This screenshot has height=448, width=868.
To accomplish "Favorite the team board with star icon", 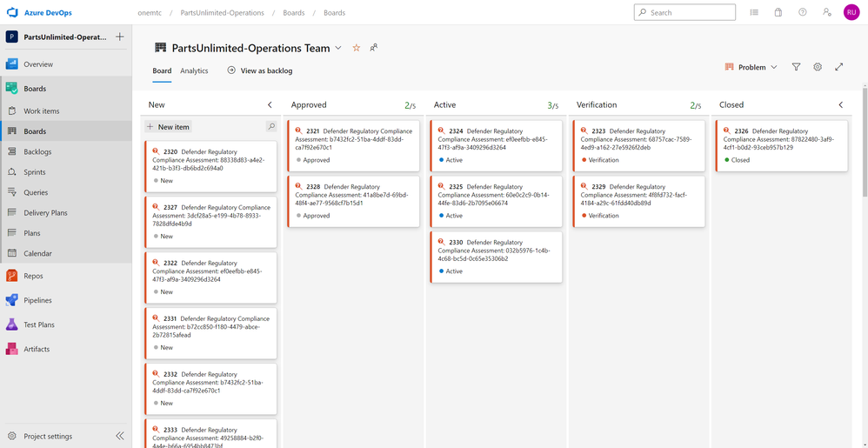I will tap(357, 48).
